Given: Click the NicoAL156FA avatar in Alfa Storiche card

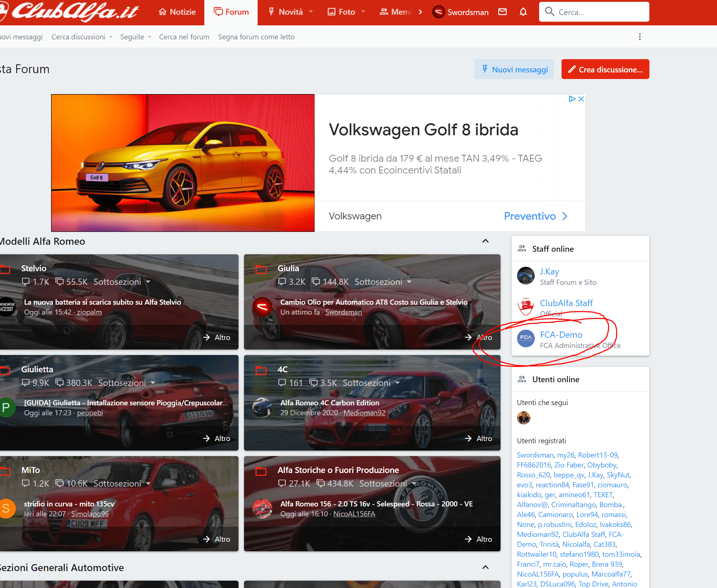Looking at the screenshot, I should (x=262, y=509).
